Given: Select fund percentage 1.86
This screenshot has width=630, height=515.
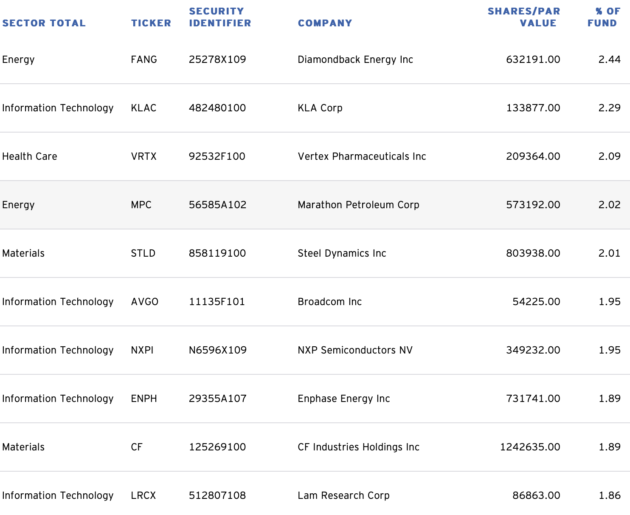Looking at the screenshot, I should [610, 495].
